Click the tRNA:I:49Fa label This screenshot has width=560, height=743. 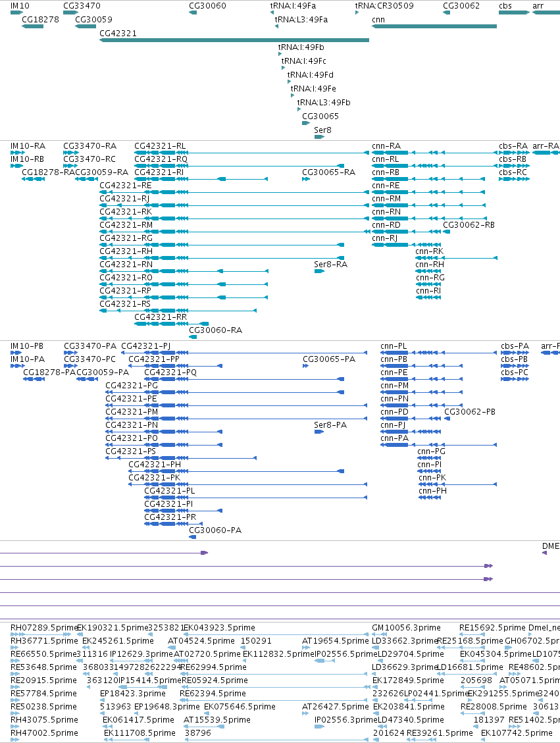click(x=293, y=6)
